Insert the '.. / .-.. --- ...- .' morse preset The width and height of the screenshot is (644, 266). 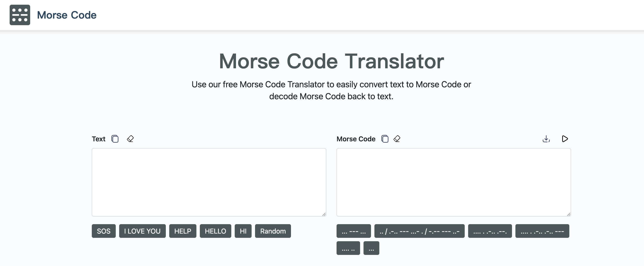click(420, 231)
